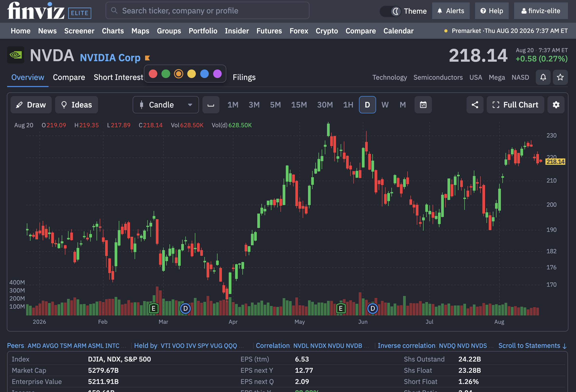Open the Short Interest tab
Image resolution: width=576 pixels, height=392 pixels.
(119, 77)
